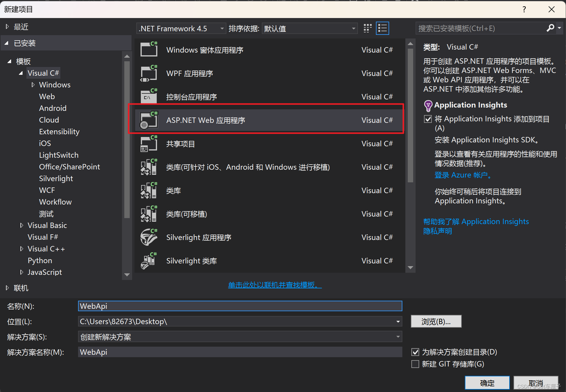Screen dimensions: 566x392
Task: Enable new GIT repository checkbox
Action: coord(415,364)
